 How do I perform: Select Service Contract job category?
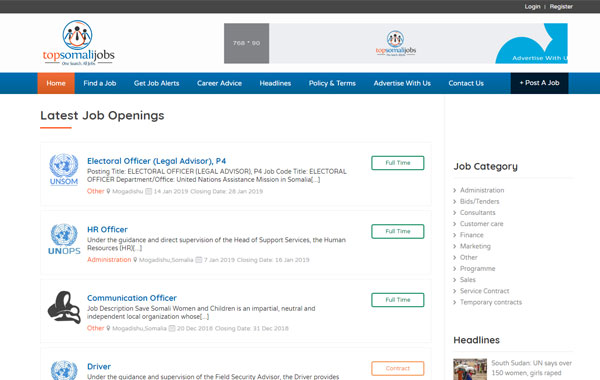(x=484, y=291)
